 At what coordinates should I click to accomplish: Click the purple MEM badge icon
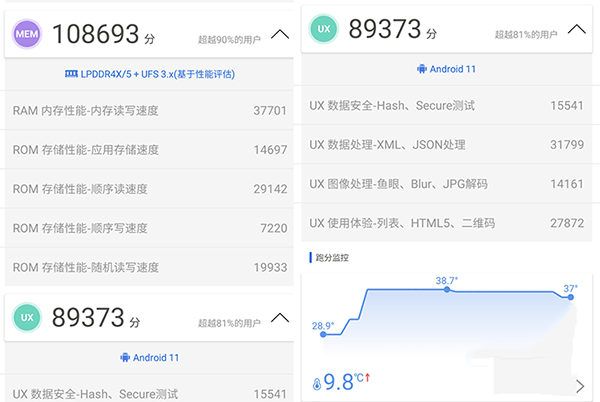coord(28,33)
